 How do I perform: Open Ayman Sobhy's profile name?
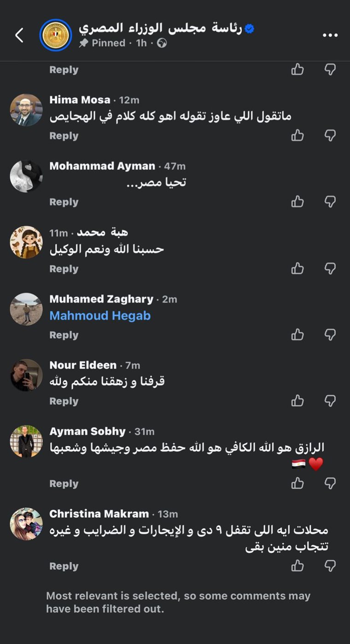pos(87,431)
